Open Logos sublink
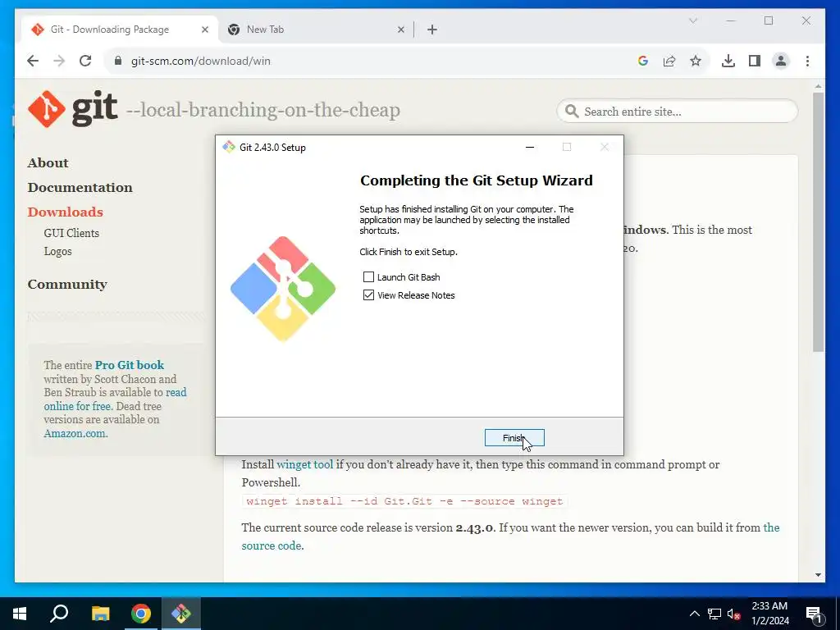Image resolution: width=840 pixels, height=630 pixels. [x=58, y=251]
